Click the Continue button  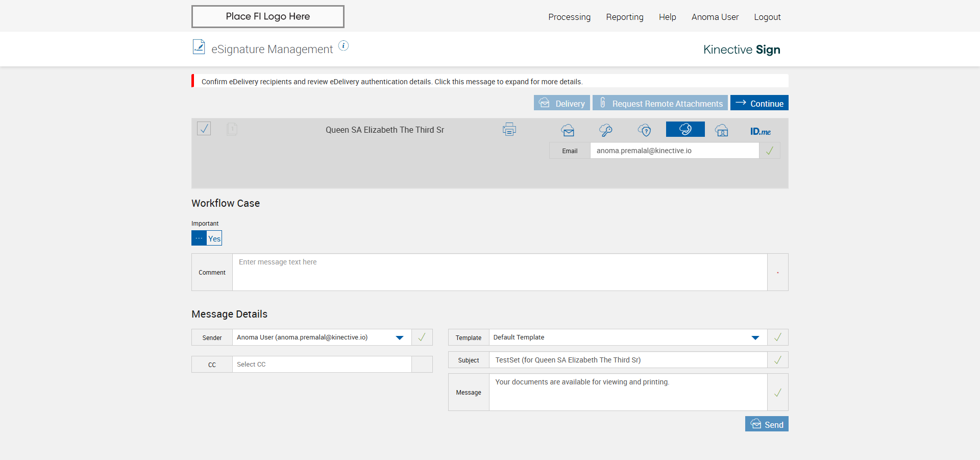(759, 103)
